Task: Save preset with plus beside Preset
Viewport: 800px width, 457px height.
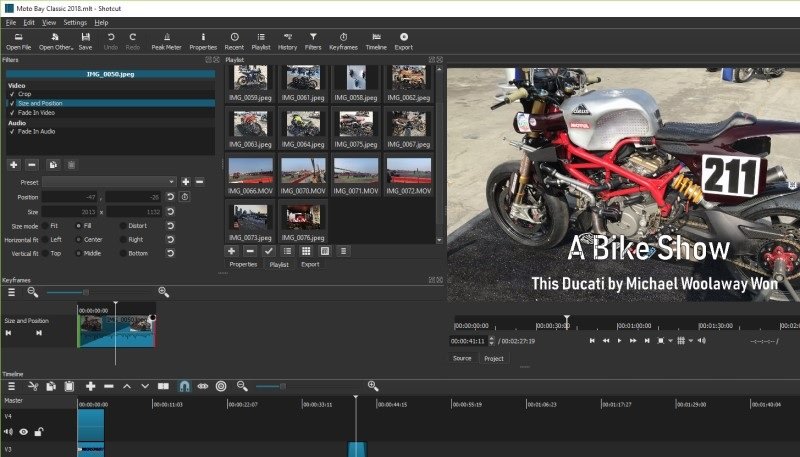Action: (186, 182)
